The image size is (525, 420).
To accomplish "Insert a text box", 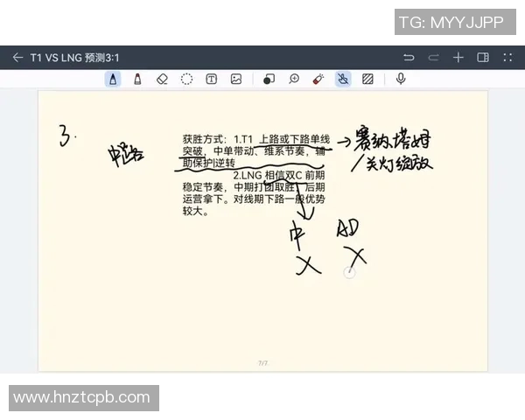I will click(211, 79).
